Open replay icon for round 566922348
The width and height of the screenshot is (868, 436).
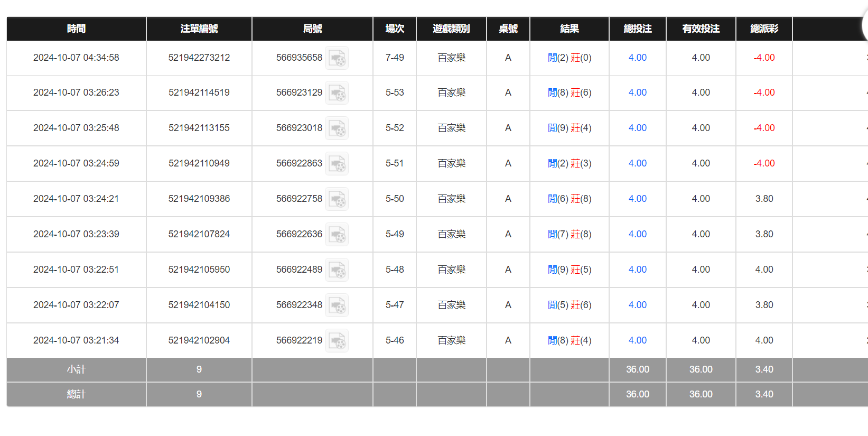click(337, 305)
